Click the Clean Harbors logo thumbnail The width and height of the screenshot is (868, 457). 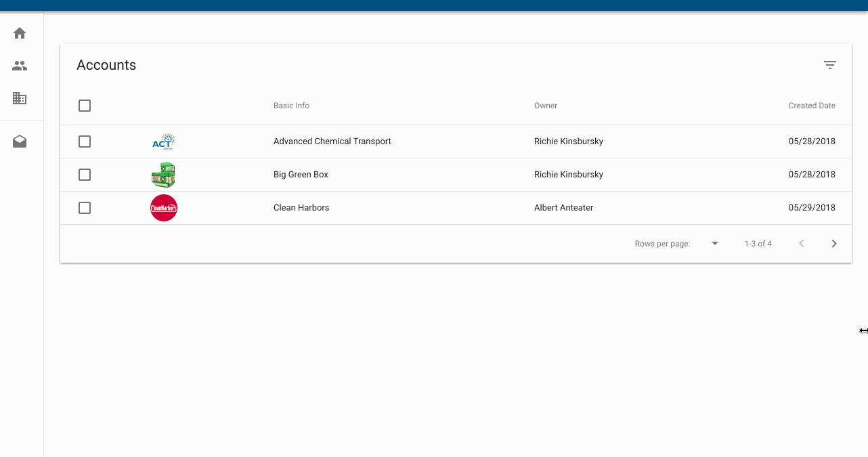(x=164, y=207)
